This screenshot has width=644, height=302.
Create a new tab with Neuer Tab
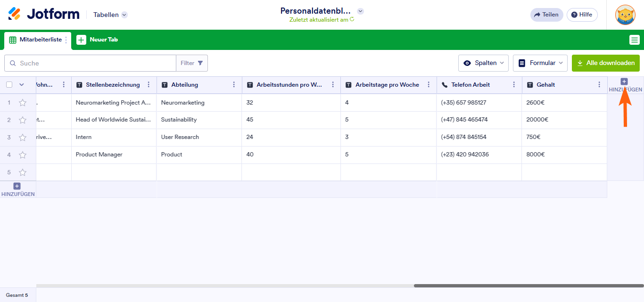click(x=98, y=40)
